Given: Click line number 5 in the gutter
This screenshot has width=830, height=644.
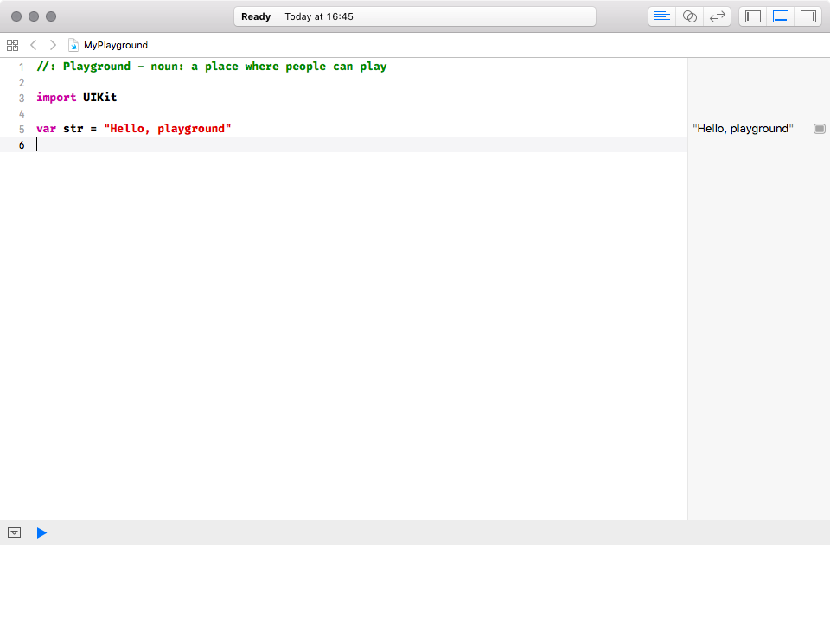Looking at the screenshot, I should [x=22, y=129].
